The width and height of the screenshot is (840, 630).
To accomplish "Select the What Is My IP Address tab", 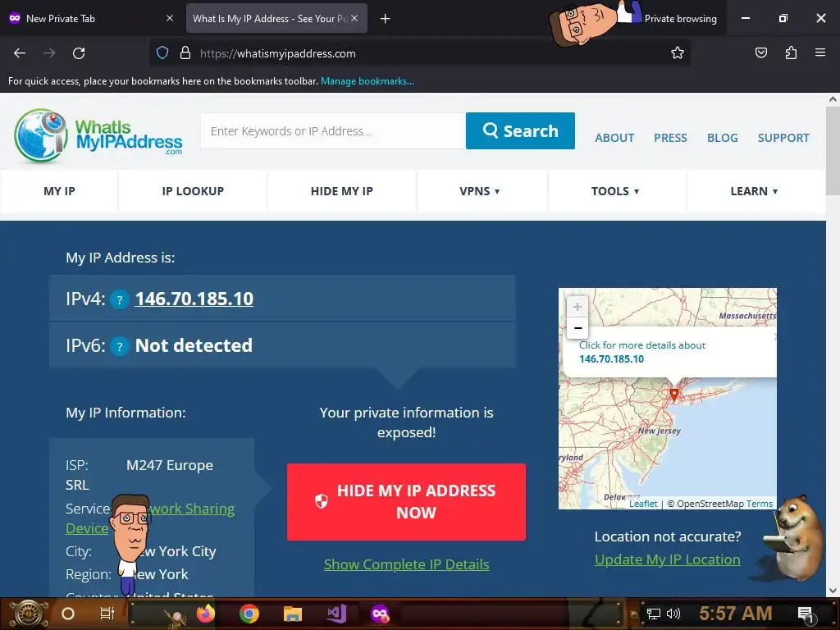I will tap(276, 18).
